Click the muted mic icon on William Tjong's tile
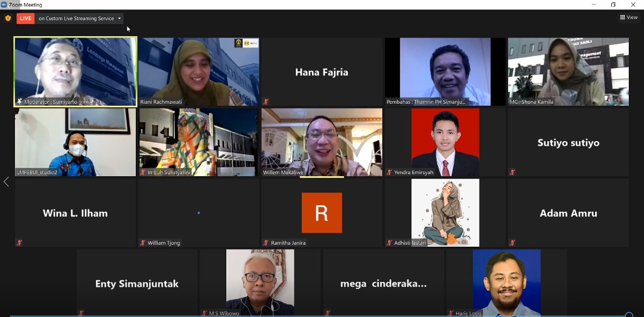Screen dimensions: 644x317 [x=143, y=242]
